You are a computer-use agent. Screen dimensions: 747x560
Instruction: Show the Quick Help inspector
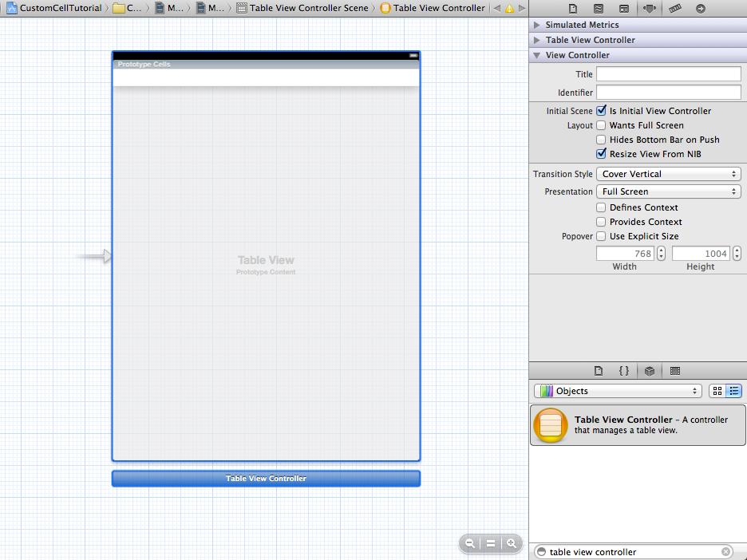click(600, 8)
